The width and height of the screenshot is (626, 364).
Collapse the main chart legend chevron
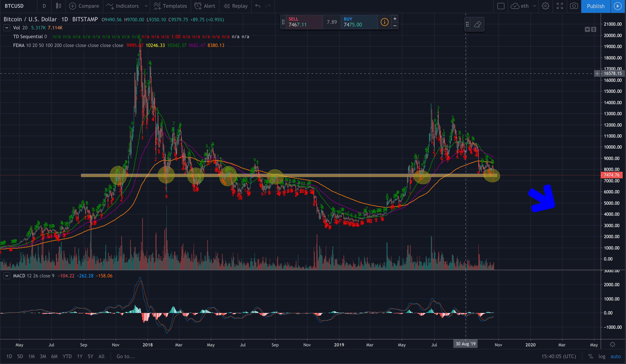tap(7, 28)
